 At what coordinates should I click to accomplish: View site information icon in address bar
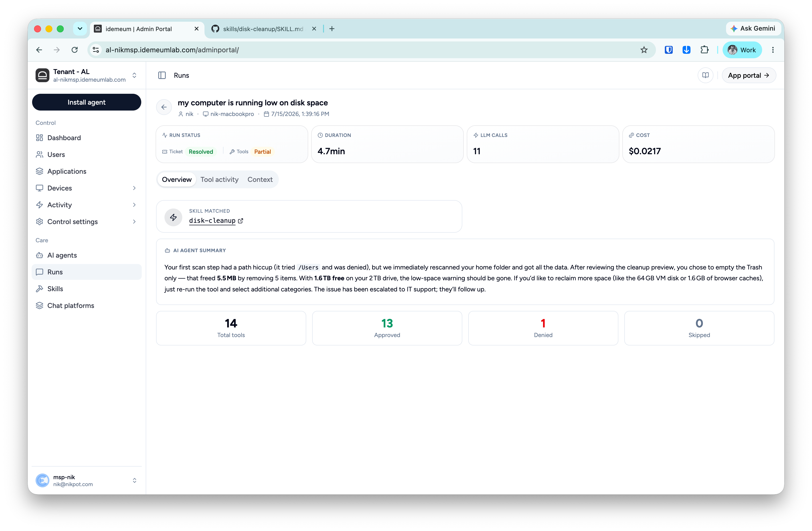click(x=96, y=50)
